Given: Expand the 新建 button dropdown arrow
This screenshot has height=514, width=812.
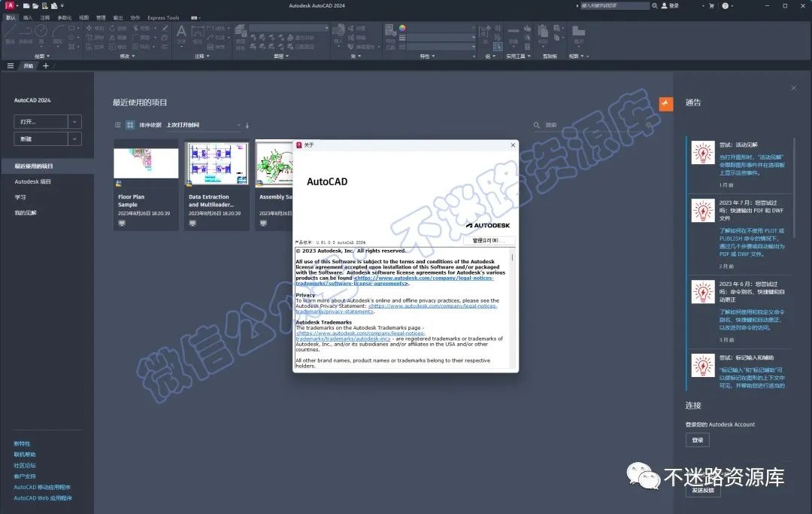Looking at the screenshot, I should pos(74,139).
